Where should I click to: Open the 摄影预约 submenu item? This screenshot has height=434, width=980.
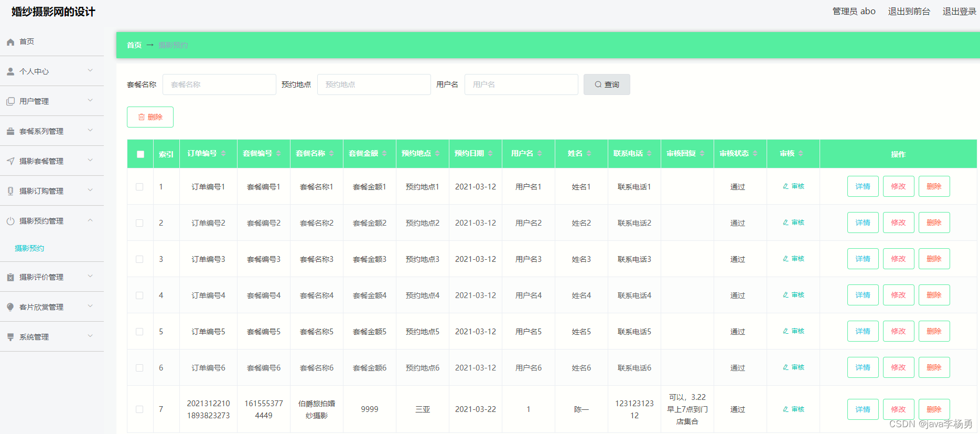29,248
